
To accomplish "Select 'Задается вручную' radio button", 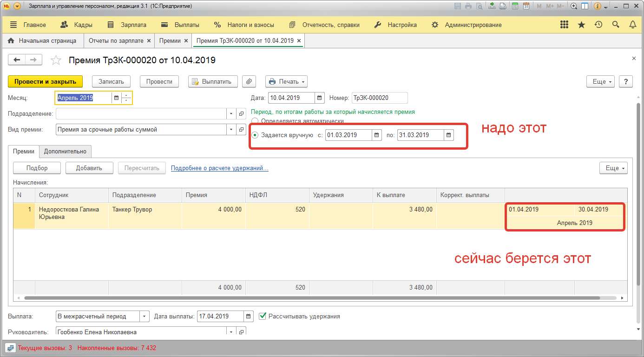I will coord(255,135).
